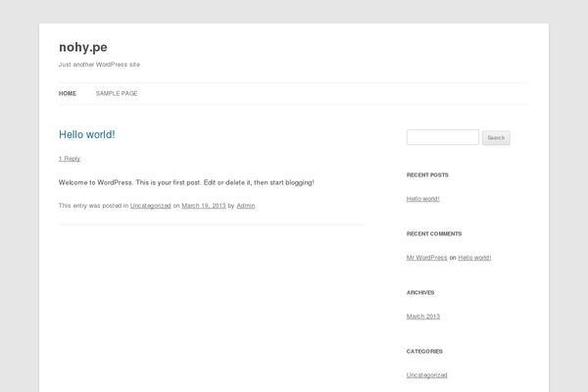Open the Hello world! post title
Screen dimensions: 588x392
tap(87, 134)
